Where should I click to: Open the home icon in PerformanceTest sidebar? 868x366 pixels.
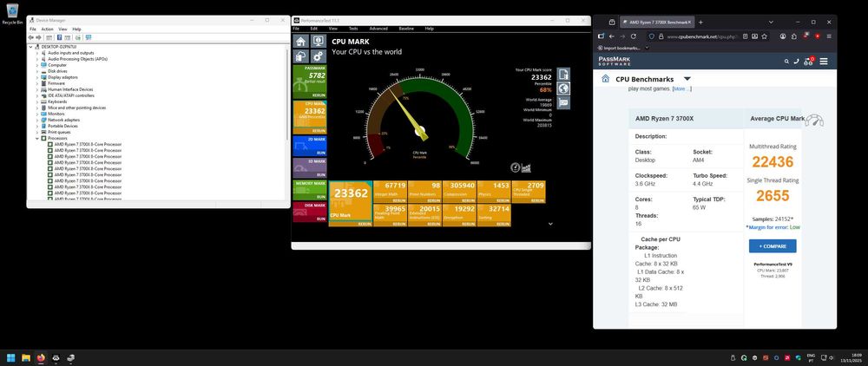300,42
